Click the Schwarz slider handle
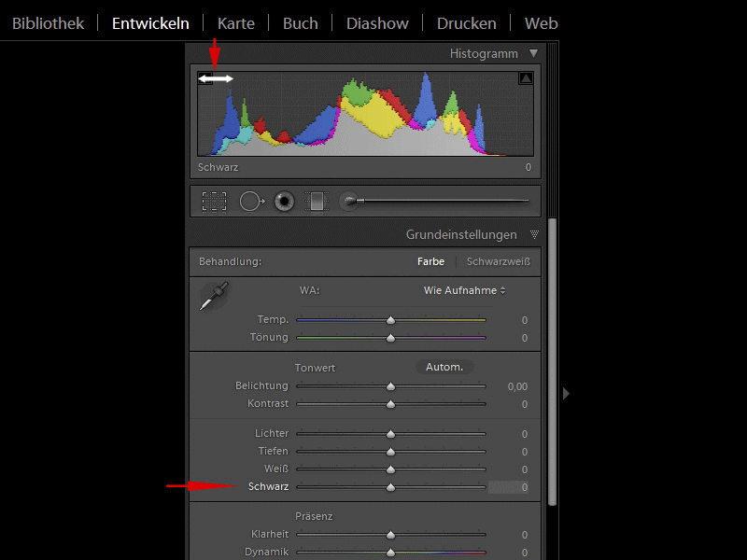This screenshot has width=747, height=560. pyautogui.click(x=390, y=487)
